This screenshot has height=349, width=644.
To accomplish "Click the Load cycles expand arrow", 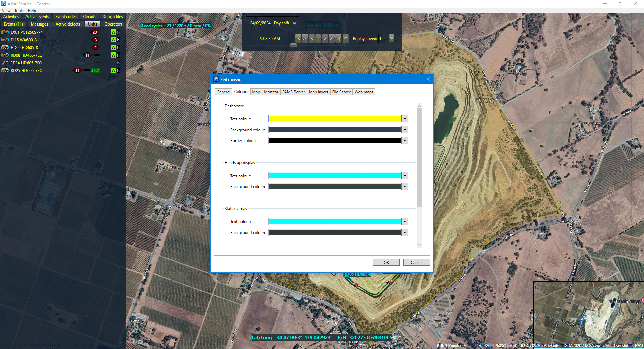I will click(138, 26).
